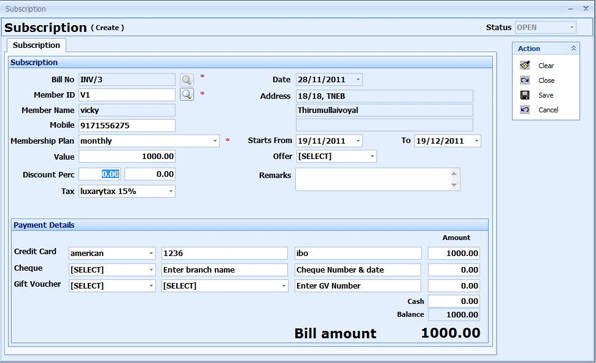596x363 pixels.
Task: Click the Cancel undo arrow icon
Action: [525, 110]
